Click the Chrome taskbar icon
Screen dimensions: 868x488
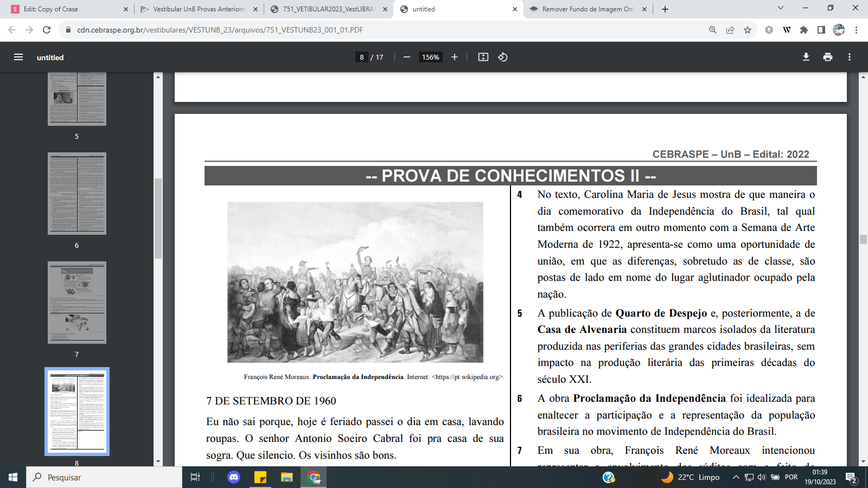click(314, 477)
